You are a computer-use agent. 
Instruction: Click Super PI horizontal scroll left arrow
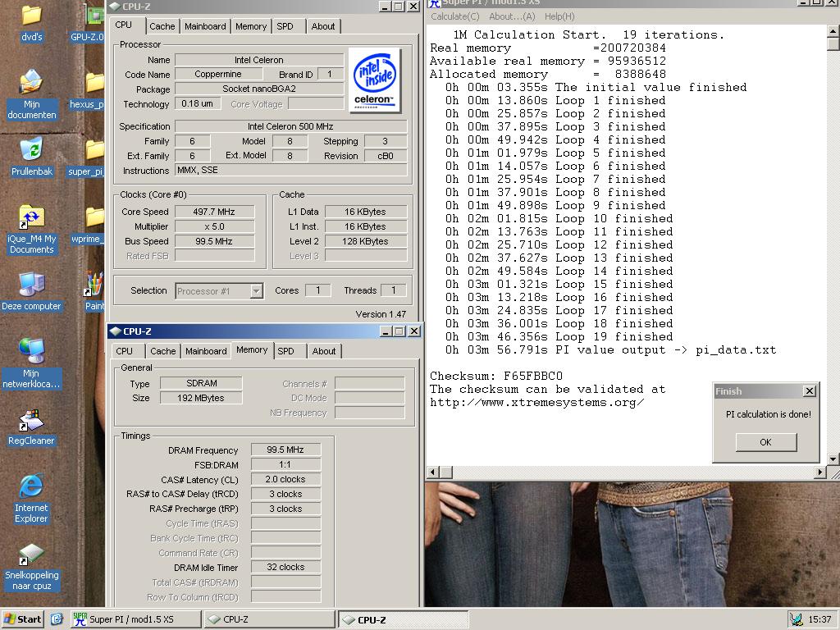coord(433,472)
